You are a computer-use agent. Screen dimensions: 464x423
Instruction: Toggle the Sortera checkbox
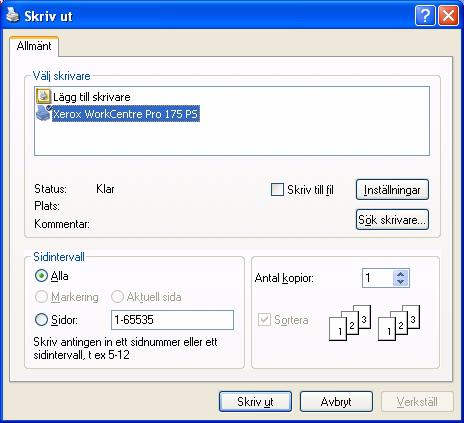click(264, 320)
